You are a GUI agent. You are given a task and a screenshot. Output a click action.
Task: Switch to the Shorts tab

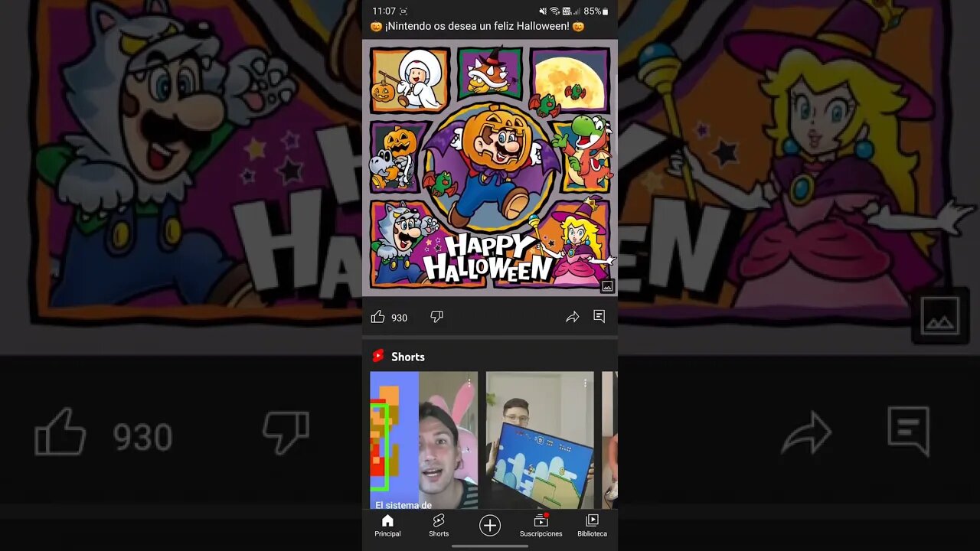tap(439, 526)
